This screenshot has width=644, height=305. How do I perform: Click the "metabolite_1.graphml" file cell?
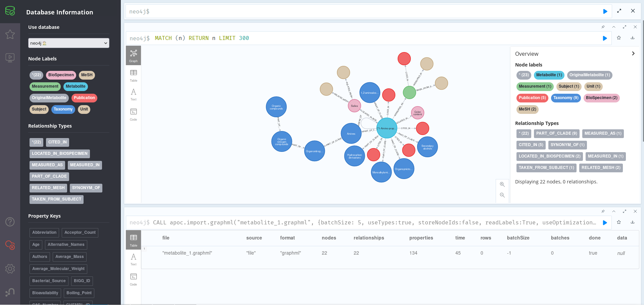pyautogui.click(x=187, y=253)
